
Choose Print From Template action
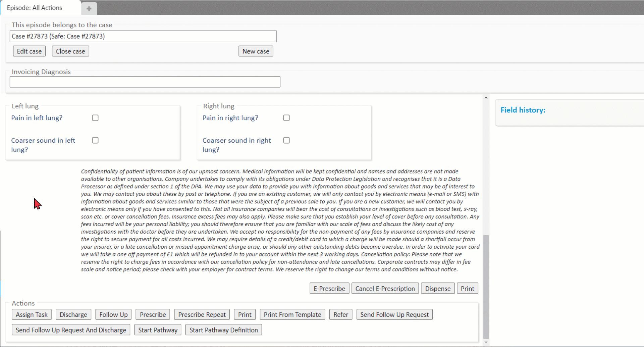coord(292,314)
